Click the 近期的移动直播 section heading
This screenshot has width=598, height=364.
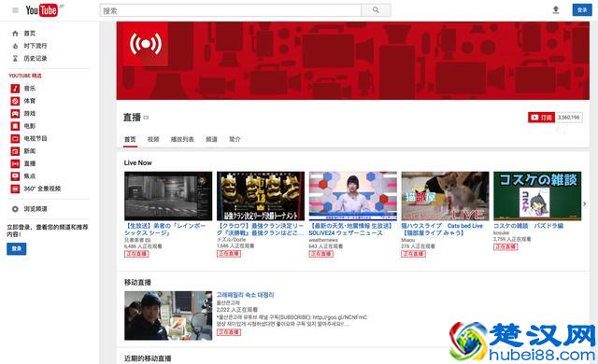pyautogui.click(x=148, y=358)
